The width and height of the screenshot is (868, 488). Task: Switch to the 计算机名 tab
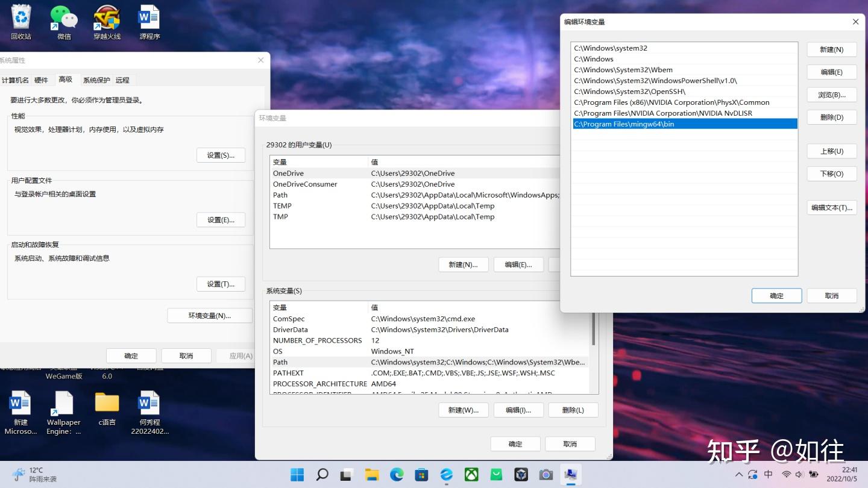point(16,79)
